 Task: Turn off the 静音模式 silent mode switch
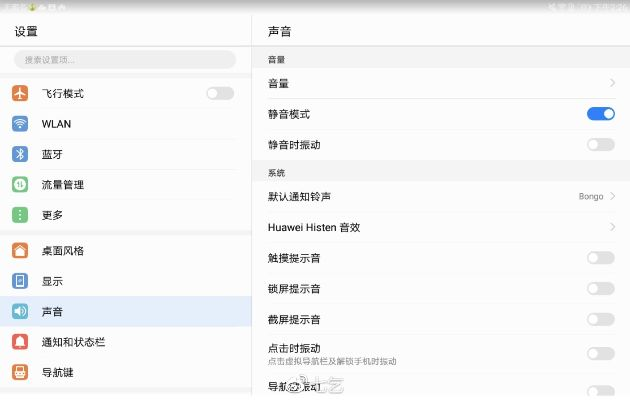click(x=601, y=114)
